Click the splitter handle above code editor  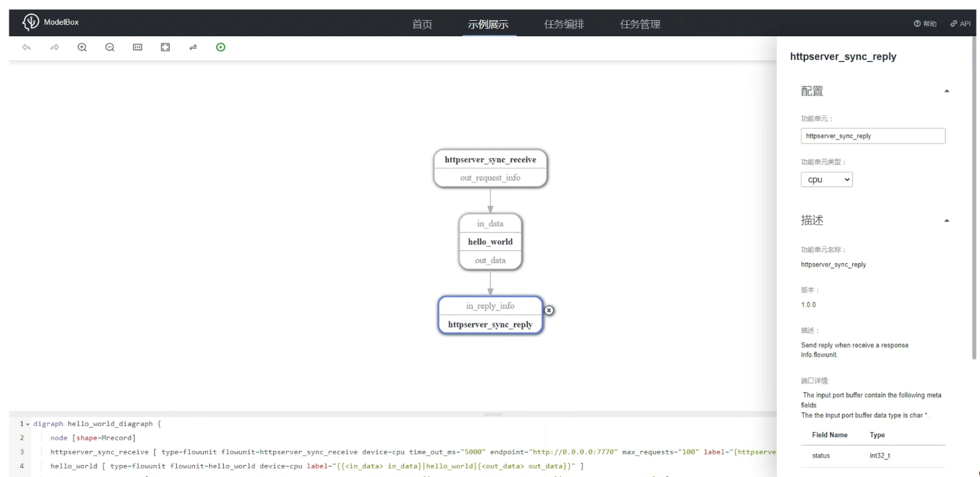pyautogui.click(x=493, y=414)
